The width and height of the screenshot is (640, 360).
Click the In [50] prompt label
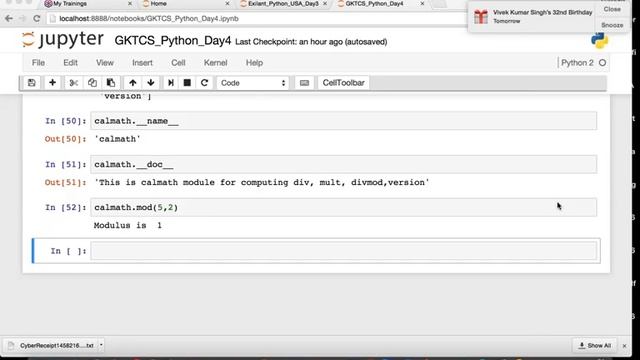[x=66, y=121]
